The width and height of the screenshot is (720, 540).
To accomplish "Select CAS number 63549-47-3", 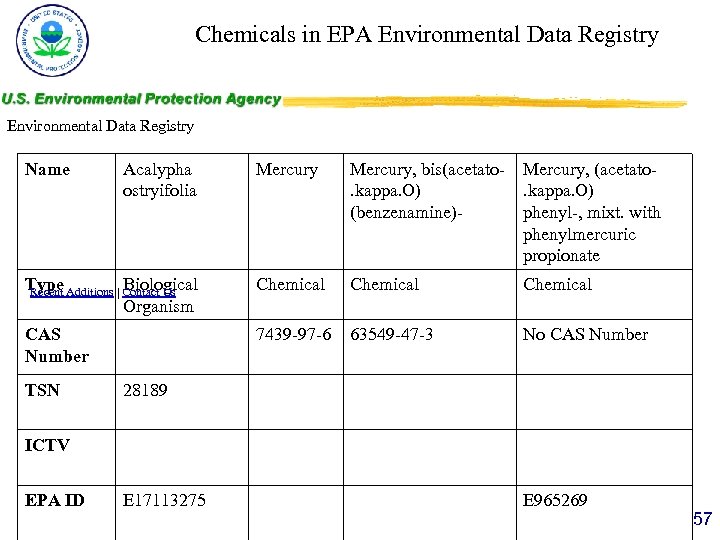I will pos(391,334).
